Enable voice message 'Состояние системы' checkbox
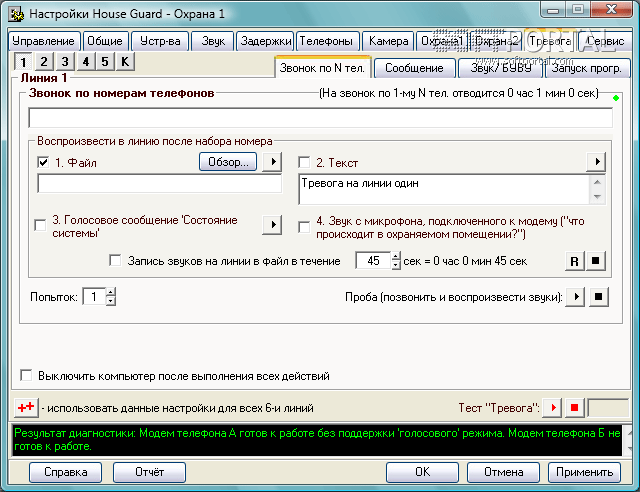Screen dimensions: 640x492 click(40, 225)
